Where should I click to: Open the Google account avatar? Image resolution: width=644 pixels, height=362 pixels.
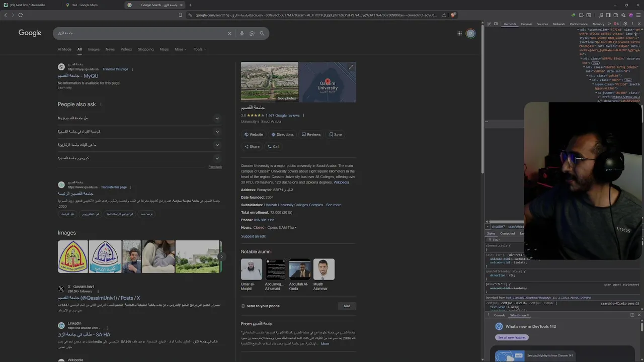point(470,33)
